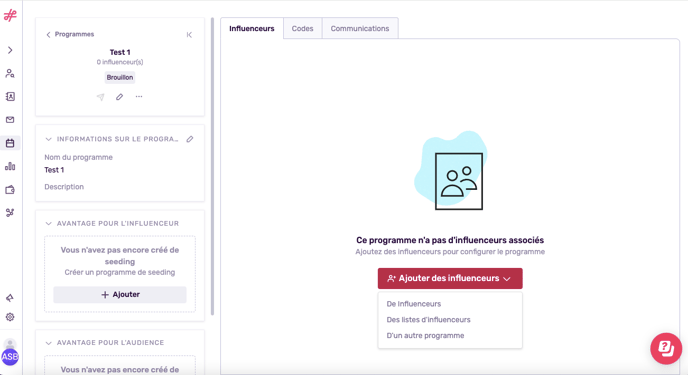Open the wallet payments sidebar icon
The image size is (688, 375).
[10, 190]
